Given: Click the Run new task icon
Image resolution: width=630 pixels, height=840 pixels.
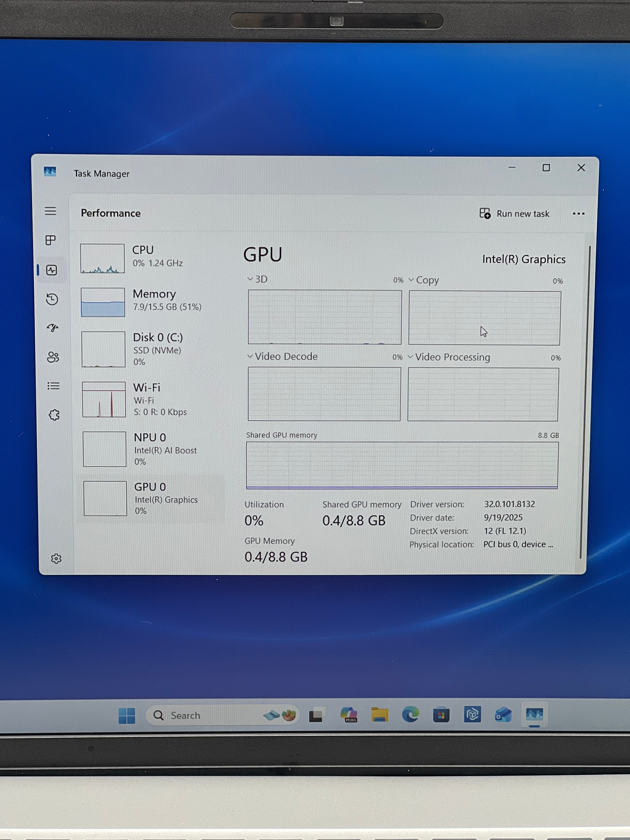Looking at the screenshot, I should (485, 213).
